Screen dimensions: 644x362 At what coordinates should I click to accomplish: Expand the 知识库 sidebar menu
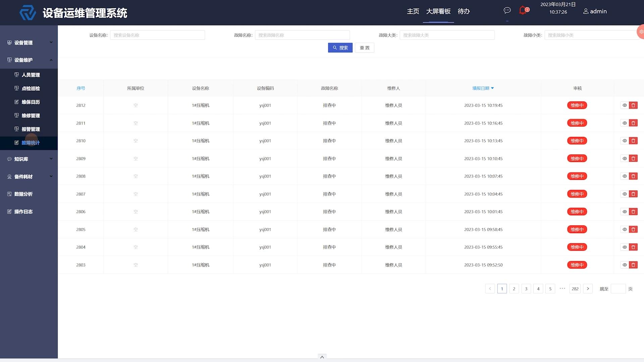[29, 159]
